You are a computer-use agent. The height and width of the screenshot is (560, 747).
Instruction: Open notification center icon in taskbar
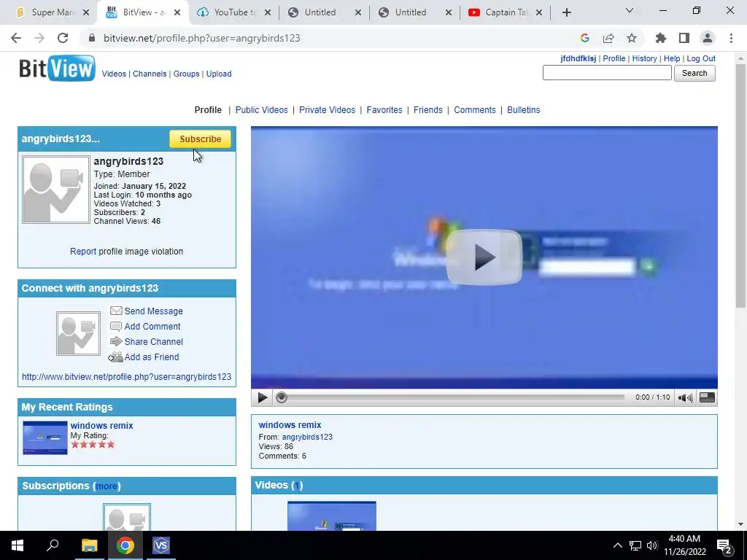724,545
